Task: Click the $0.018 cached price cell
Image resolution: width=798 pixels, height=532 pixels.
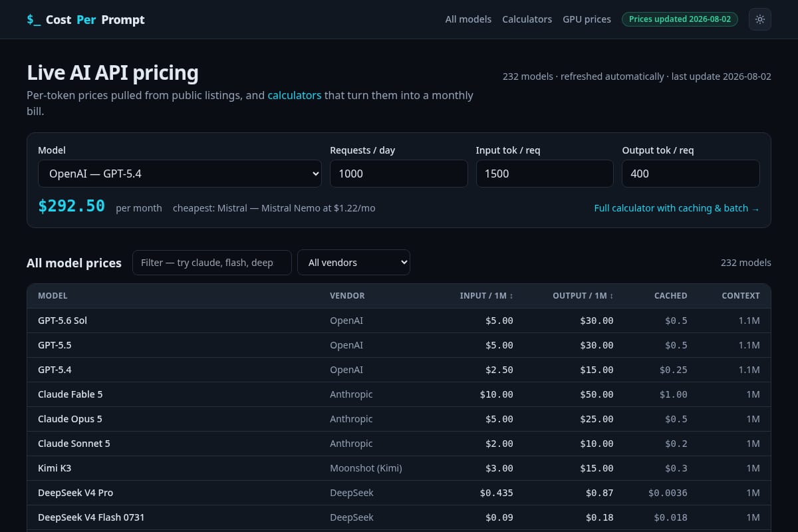Action: (670, 517)
